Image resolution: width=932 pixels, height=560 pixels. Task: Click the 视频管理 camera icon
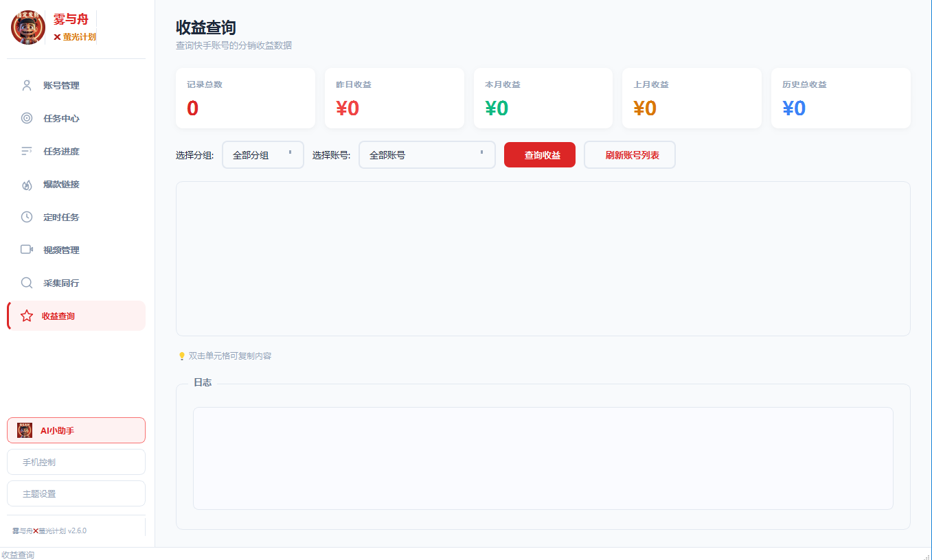coord(26,249)
